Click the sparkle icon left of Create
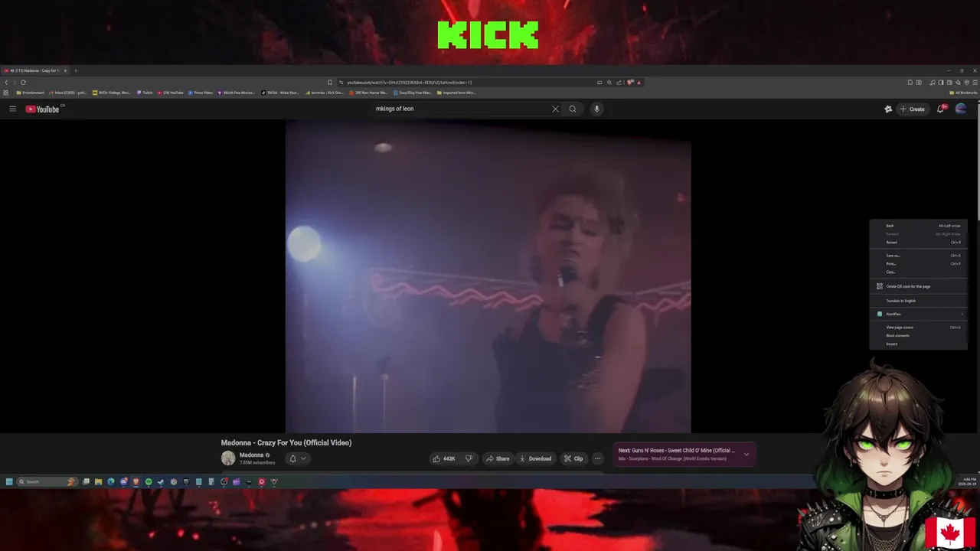Viewport: 980px width, 551px height. click(x=888, y=109)
